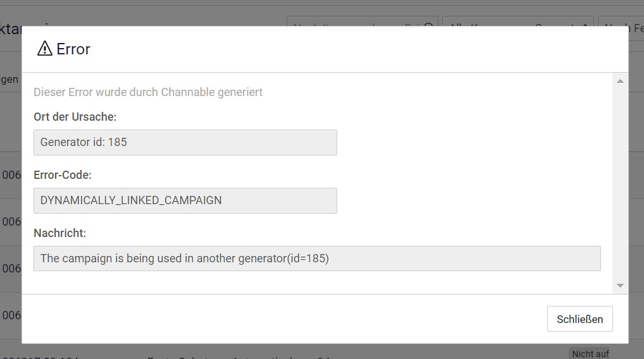Select the DYNAMICALLY_LINKED_CAMPAIGN error code field
Viewport: 644px width, 359px height.
185,200
